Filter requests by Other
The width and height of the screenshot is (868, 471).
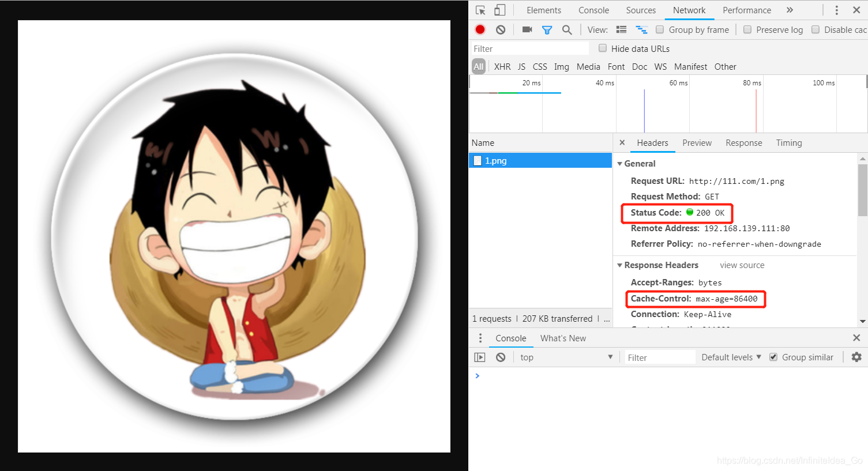click(725, 67)
